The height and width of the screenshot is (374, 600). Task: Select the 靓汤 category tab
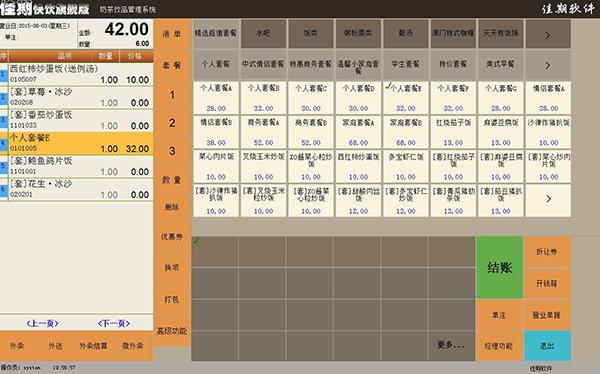pyautogui.click(x=406, y=34)
